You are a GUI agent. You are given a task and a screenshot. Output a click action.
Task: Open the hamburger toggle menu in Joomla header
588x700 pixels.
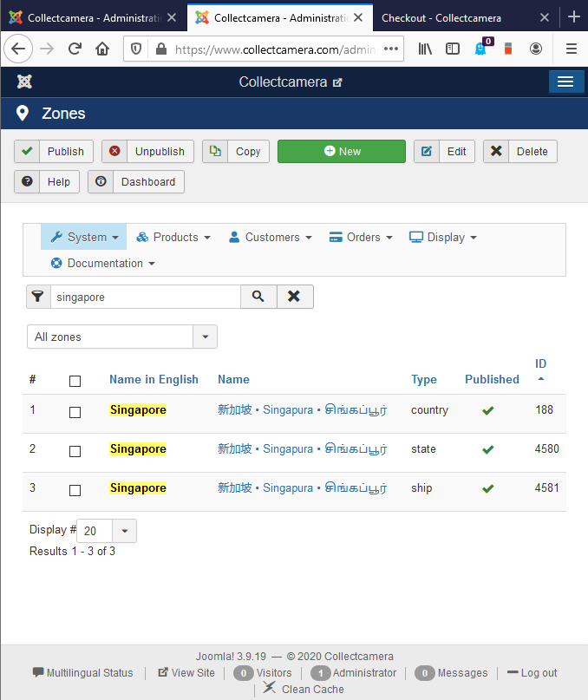(x=565, y=82)
